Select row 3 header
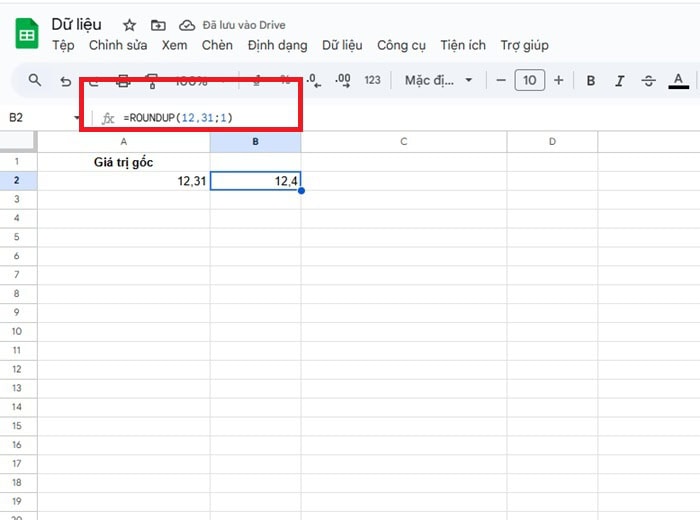Image resolution: width=700 pixels, height=520 pixels. click(x=18, y=200)
